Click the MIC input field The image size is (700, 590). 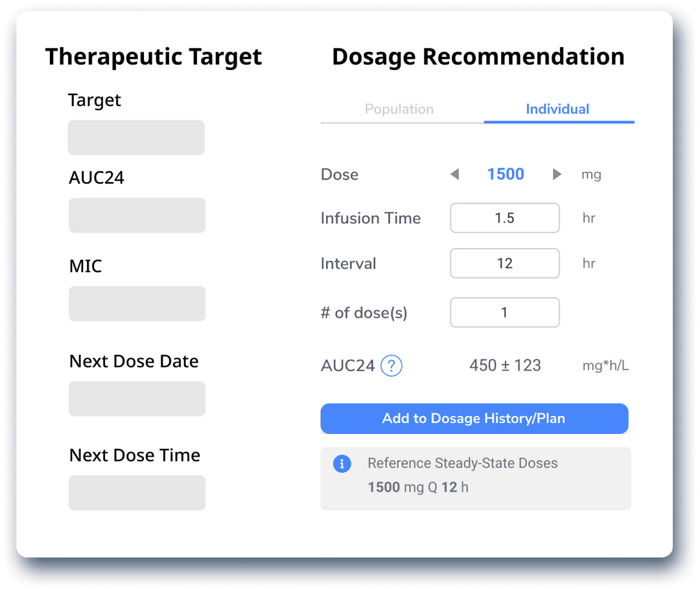(x=137, y=303)
